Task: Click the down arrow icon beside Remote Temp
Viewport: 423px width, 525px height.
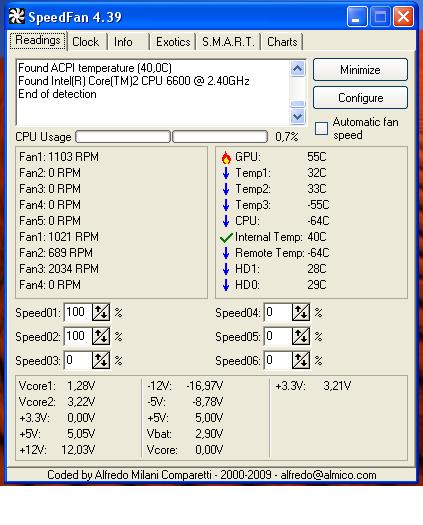Action: click(x=226, y=253)
